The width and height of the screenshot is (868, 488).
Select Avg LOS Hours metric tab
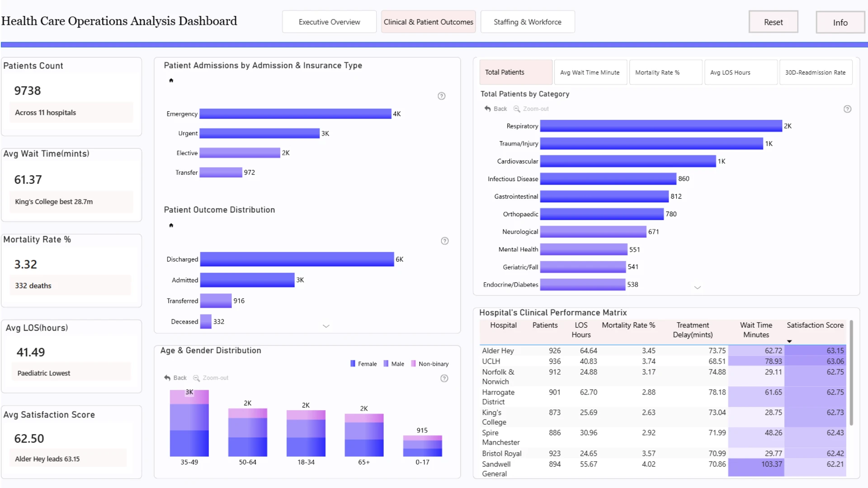(x=741, y=72)
